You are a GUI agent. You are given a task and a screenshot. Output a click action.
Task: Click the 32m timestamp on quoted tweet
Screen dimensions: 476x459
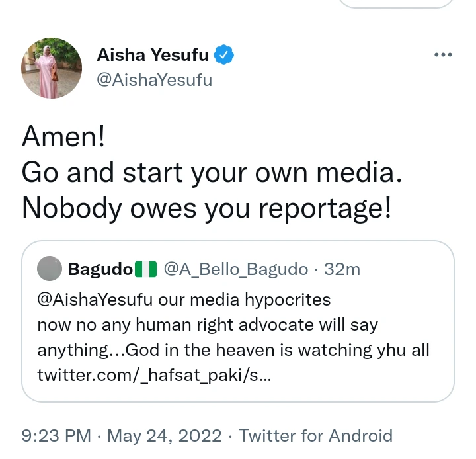342,269
